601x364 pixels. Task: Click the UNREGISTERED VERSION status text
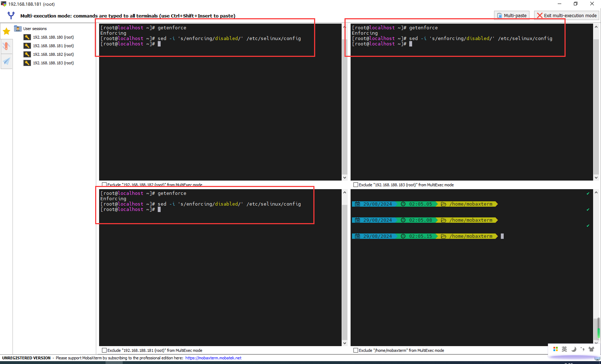26,358
